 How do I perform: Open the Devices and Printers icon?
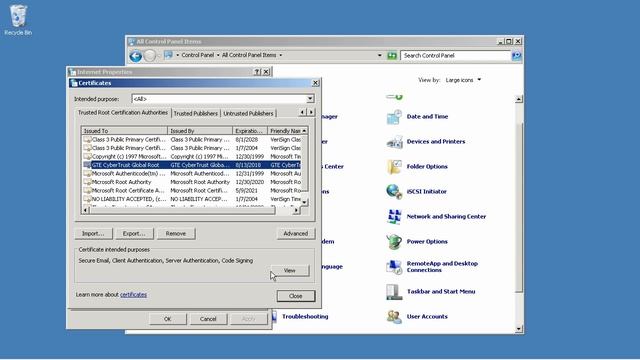(x=394, y=142)
